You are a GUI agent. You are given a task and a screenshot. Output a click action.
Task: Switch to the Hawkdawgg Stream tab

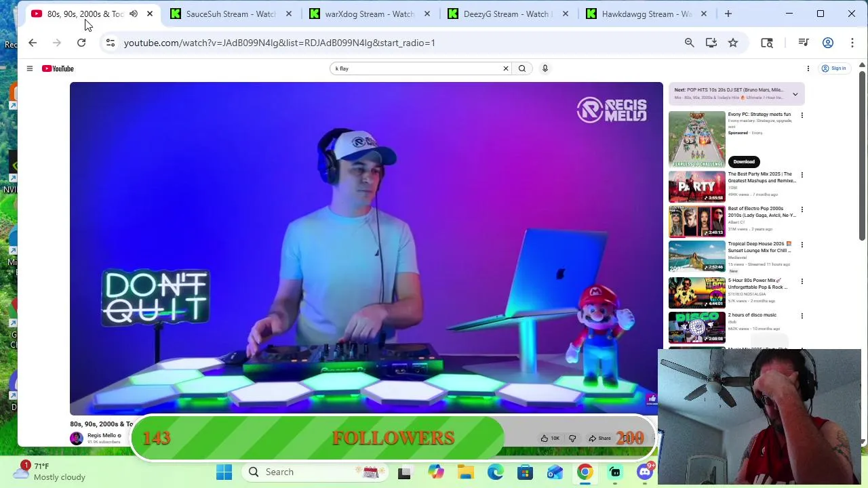[x=646, y=14]
